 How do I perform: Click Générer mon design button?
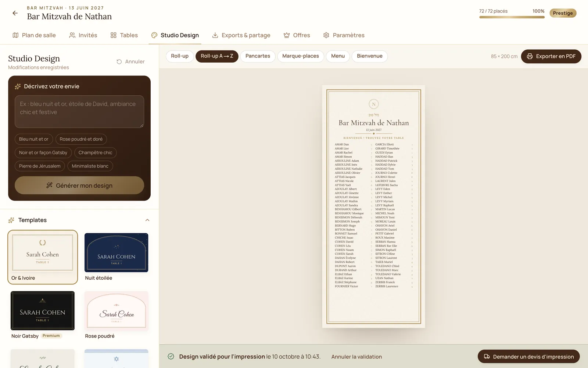pyautogui.click(x=79, y=185)
